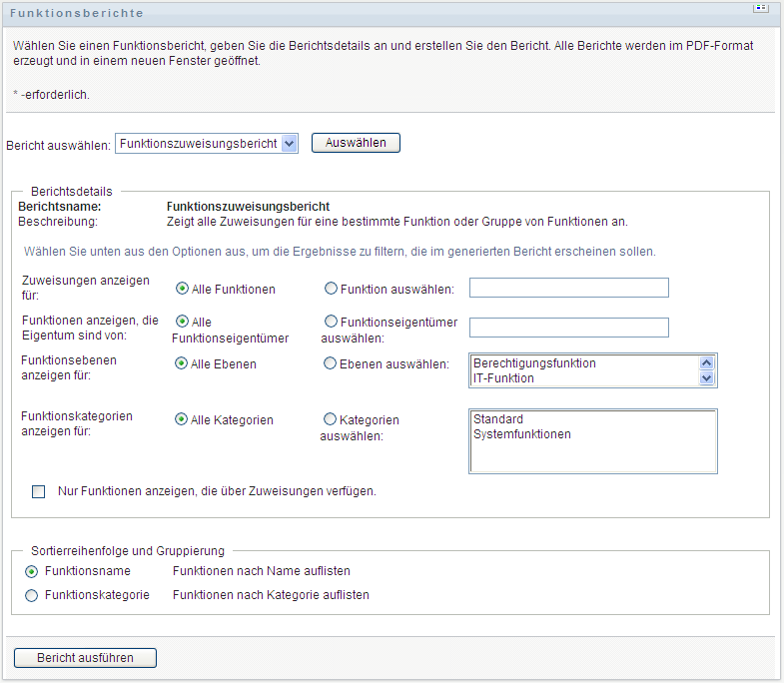This screenshot has width=784, height=683.
Task: Select the Alle Funktionen radio button
Action: click(182, 289)
